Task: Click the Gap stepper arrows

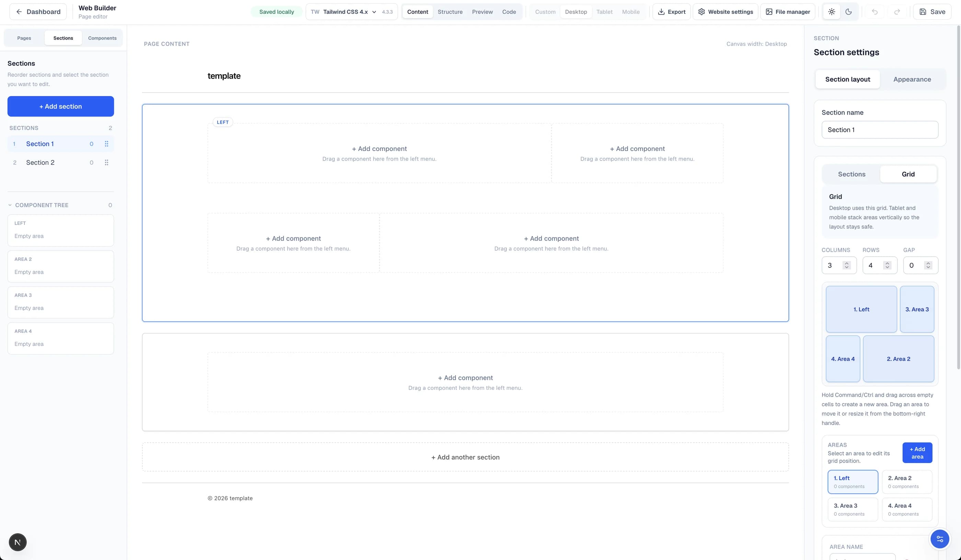Action: (928, 265)
